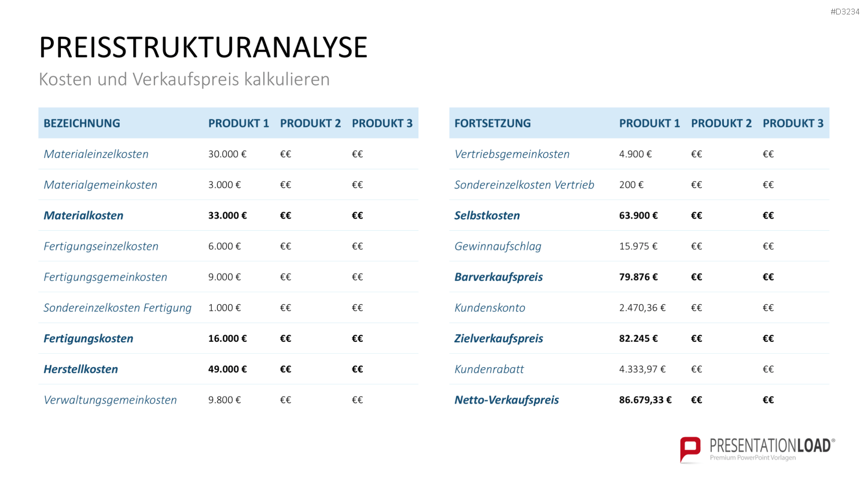Select 'Sondereinzelkosten Fertigung' label
Image resolution: width=868 pixels, height=488 pixels.
coord(117,308)
